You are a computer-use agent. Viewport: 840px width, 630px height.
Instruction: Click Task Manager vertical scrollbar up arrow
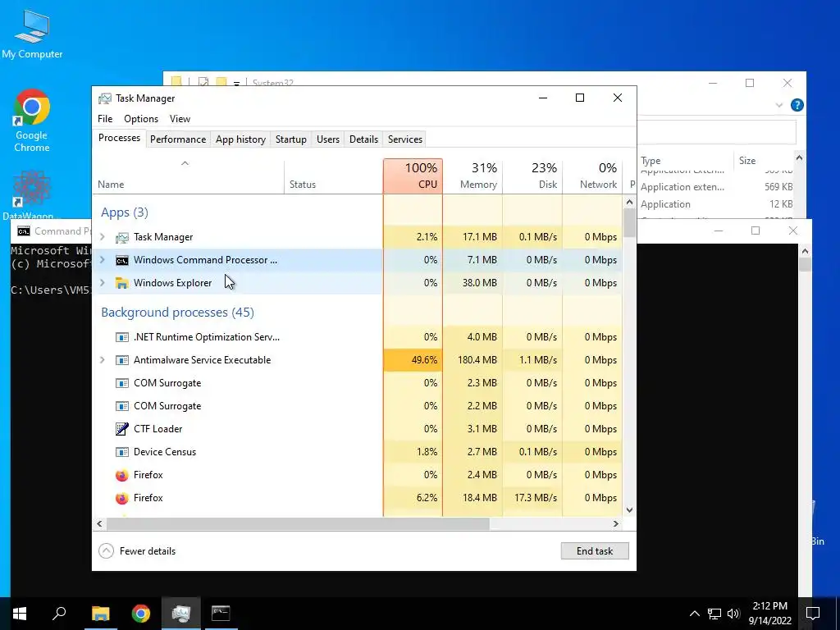point(629,203)
